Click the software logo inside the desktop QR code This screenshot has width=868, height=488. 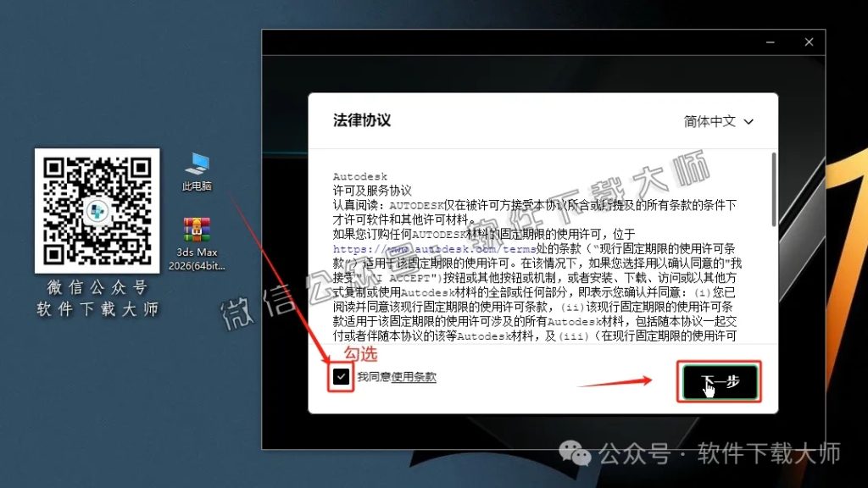(97, 210)
